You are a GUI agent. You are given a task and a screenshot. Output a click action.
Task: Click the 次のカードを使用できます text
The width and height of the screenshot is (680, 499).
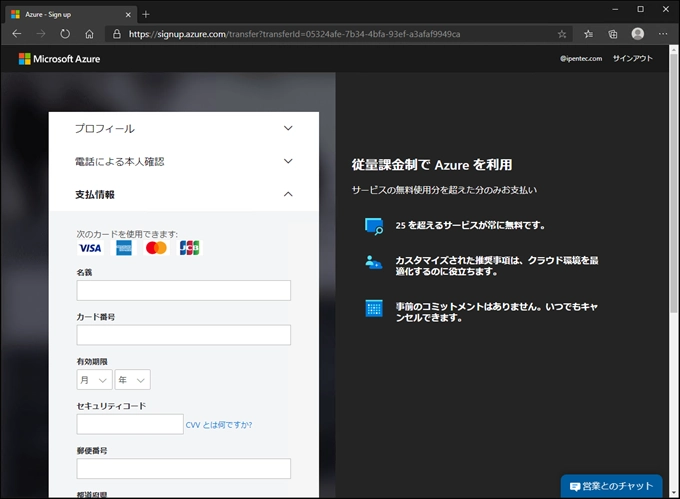tap(127, 234)
